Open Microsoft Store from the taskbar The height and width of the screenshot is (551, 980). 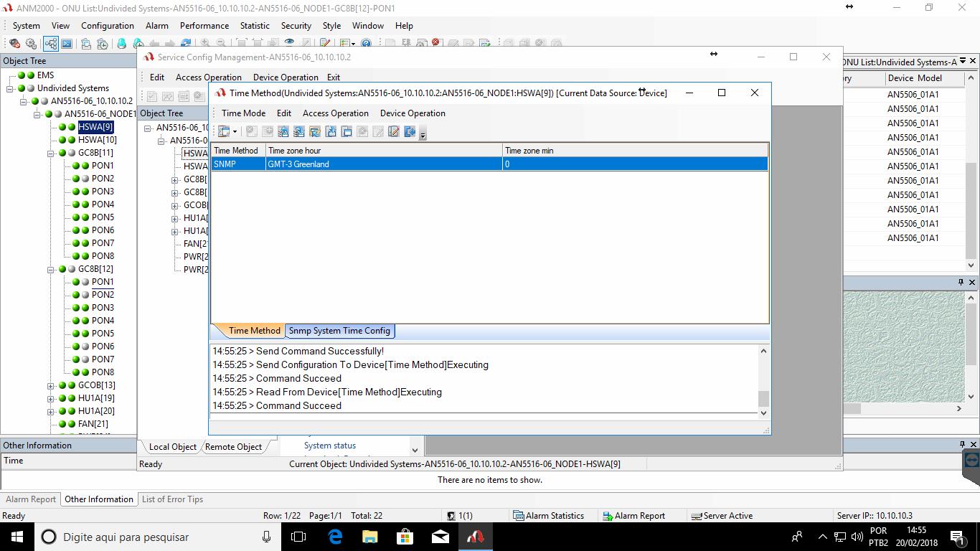pyautogui.click(x=405, y=537)
